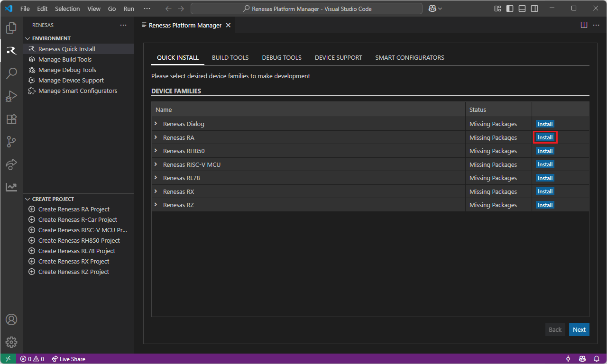Expand the Renesas RA device family row
This screenshot has height=364, width=607.
click(x=156, y=137)
